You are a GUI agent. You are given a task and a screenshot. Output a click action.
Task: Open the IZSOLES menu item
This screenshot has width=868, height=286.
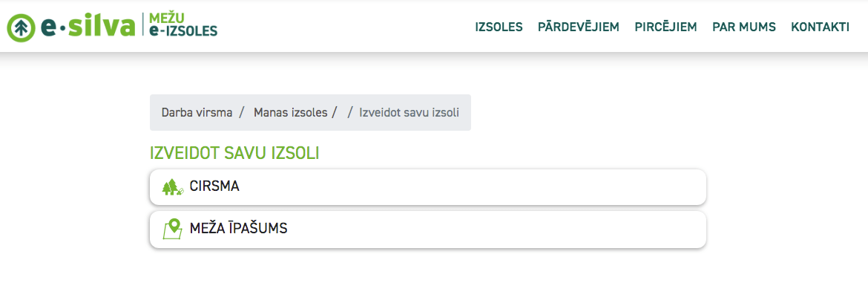499,27
